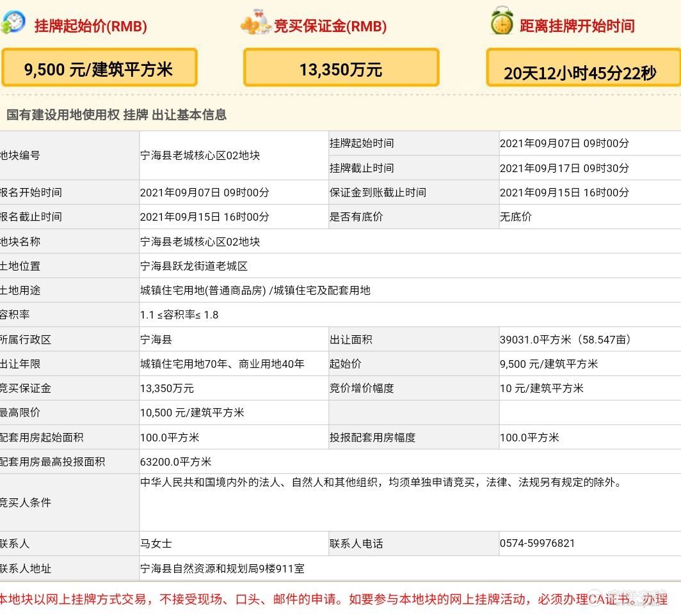Screen dimensions: 681x616
Task: Click the date 2021年09月15日 16时00分 for 保证金到账截止时间
Action: point(564,193)
